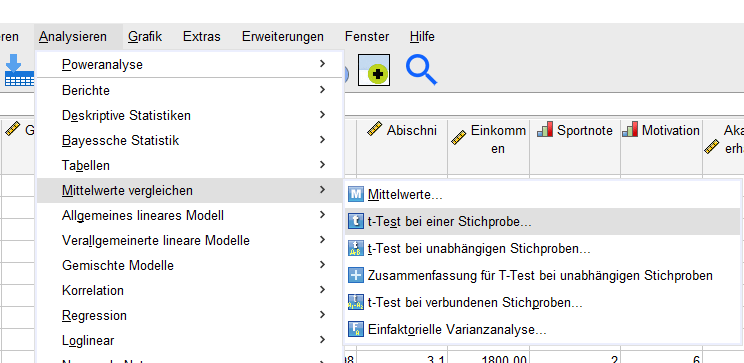Expand the Bayessche Statistik submenu arrow
The image size is (744, 363).
(323, 140)
